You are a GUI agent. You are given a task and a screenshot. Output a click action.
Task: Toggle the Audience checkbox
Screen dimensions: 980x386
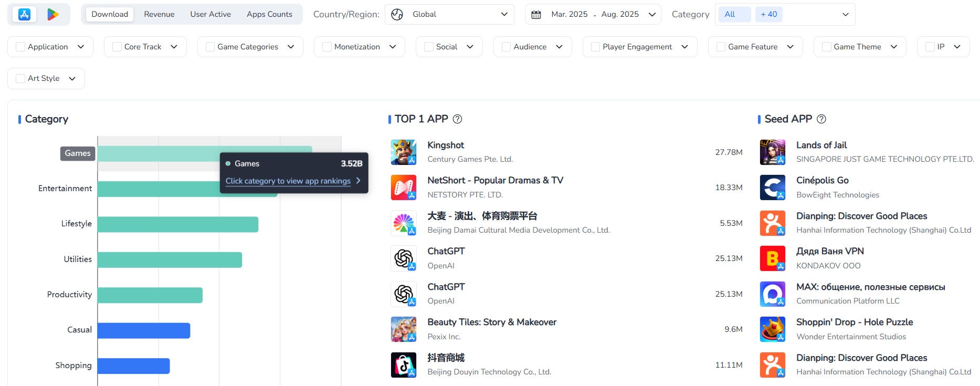(x=507, y=47)
